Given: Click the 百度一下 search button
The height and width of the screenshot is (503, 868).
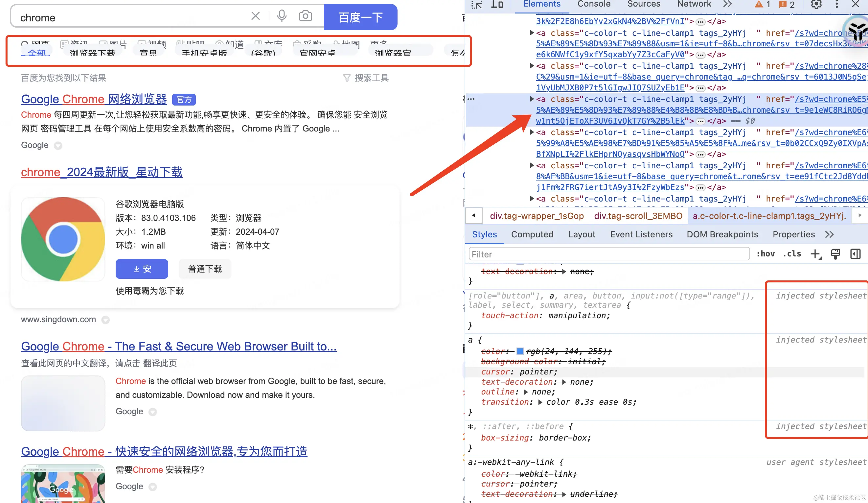Looking at the screenshot, I should click(360, 17).
